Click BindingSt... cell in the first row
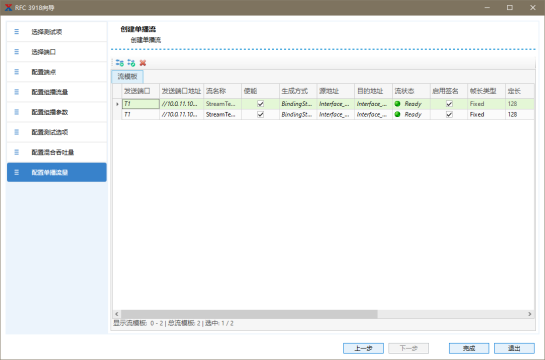The image size is (545, 360). (x=298, y=104)
